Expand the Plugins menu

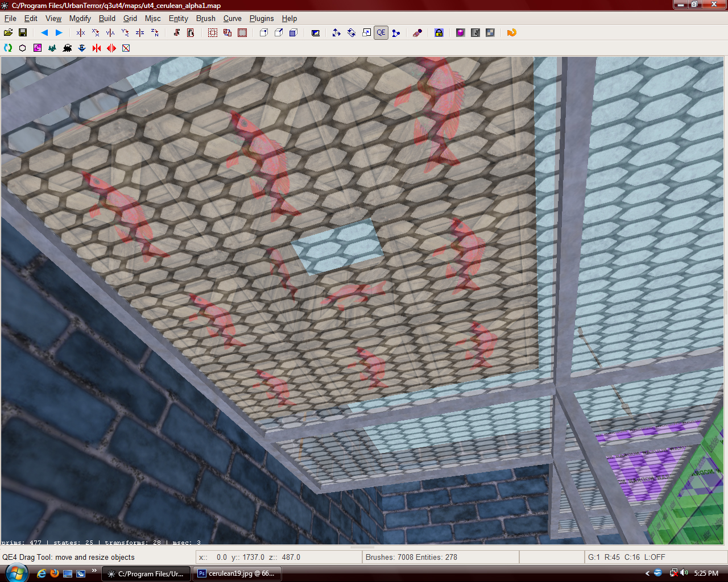(x=261, y=18)
